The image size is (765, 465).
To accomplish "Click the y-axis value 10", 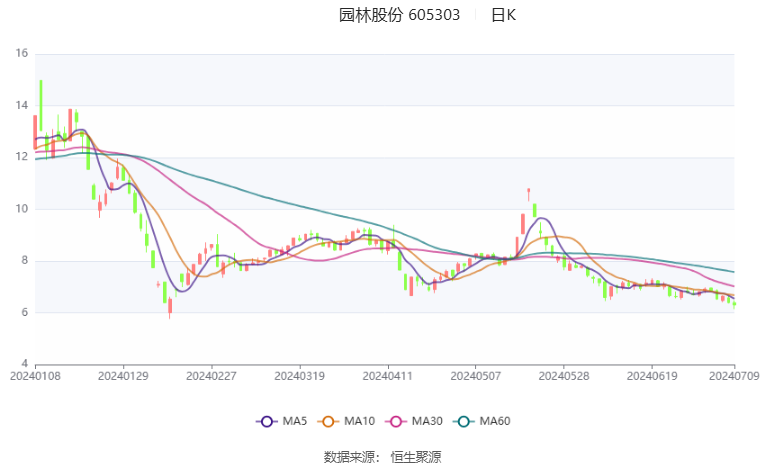I will tap(21, 209).
